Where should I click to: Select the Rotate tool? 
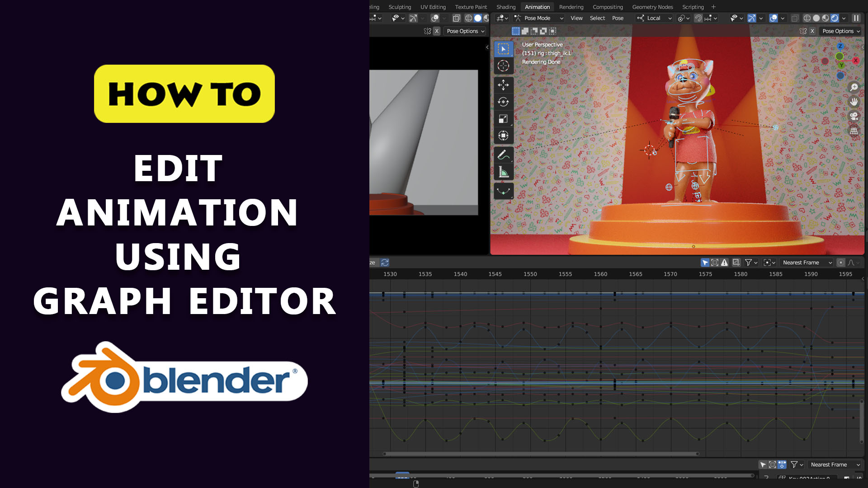(503, 102)
